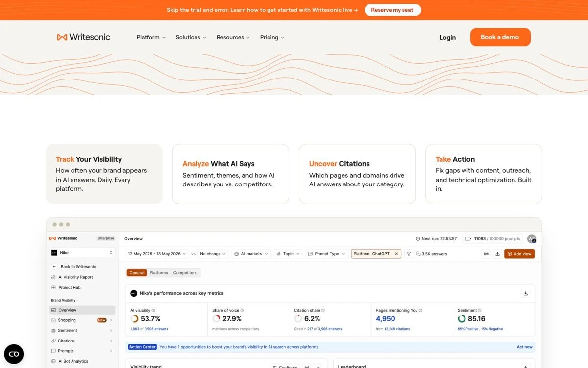Click the funnel filter icon in toolbar
The height and width of the screenshot is (368, 588).
point(409,254)
